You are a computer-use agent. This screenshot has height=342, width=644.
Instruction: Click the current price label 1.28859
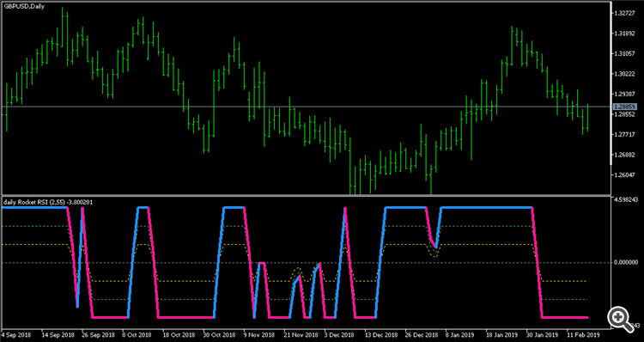click(625, 107)
